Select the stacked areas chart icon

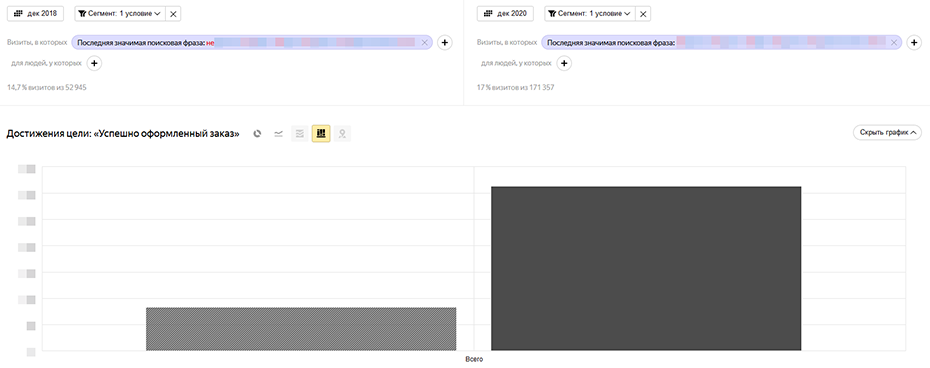pos(300,134)
